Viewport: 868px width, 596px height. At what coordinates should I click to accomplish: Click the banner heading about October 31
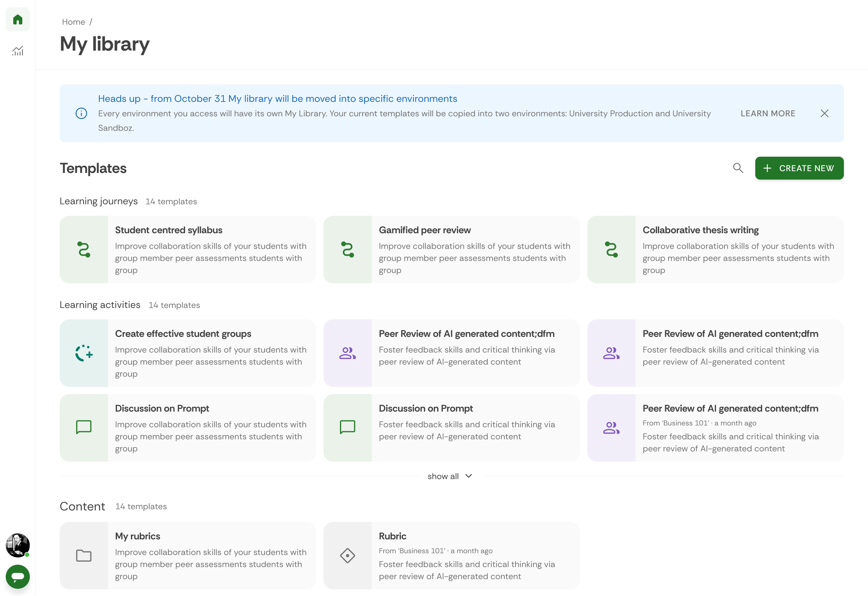click(x=277, y=99)
